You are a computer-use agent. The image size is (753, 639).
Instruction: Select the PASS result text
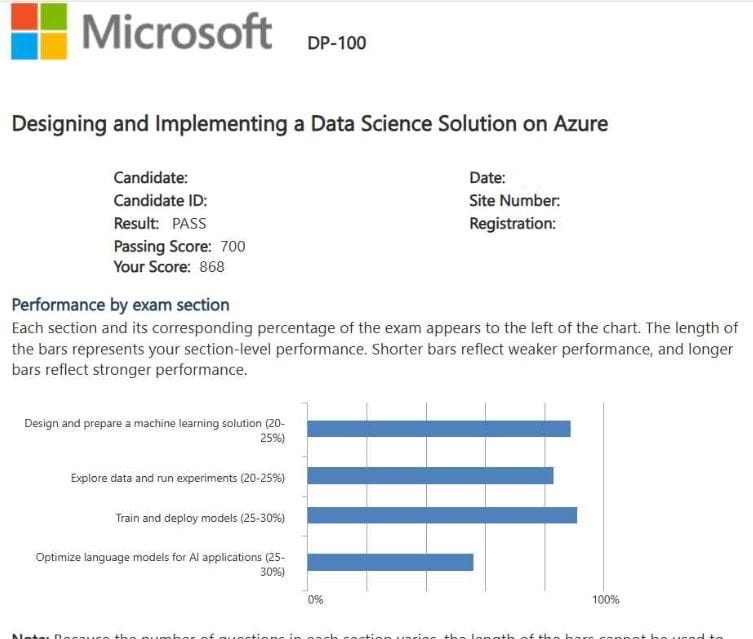coord(189,223)
